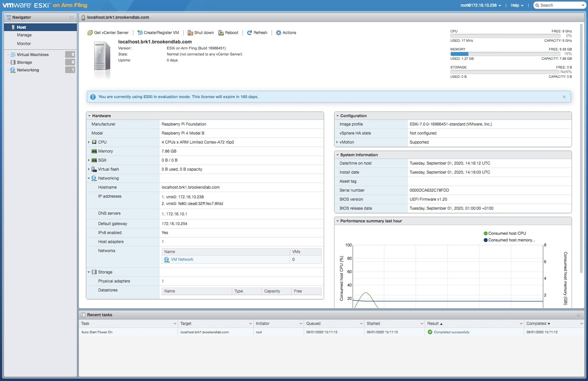The height and width of the screenshot is (381, 588).
Task: Click the Datastores Name column header
Action: coord(197,291)
